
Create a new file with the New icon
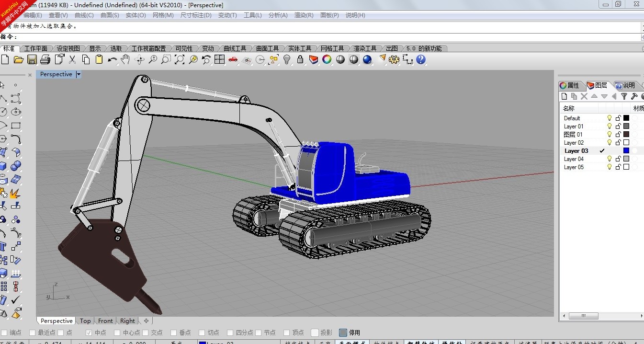click(5, 59)
